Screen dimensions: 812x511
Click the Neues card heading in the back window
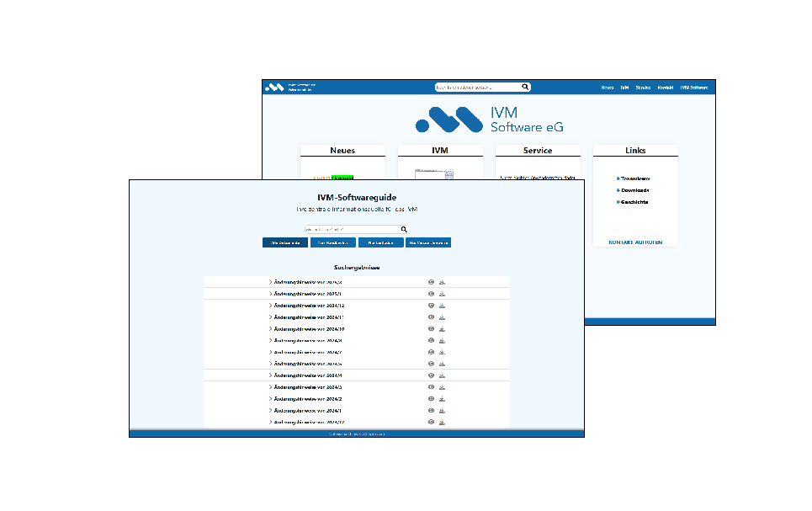[x=342, y=151]
